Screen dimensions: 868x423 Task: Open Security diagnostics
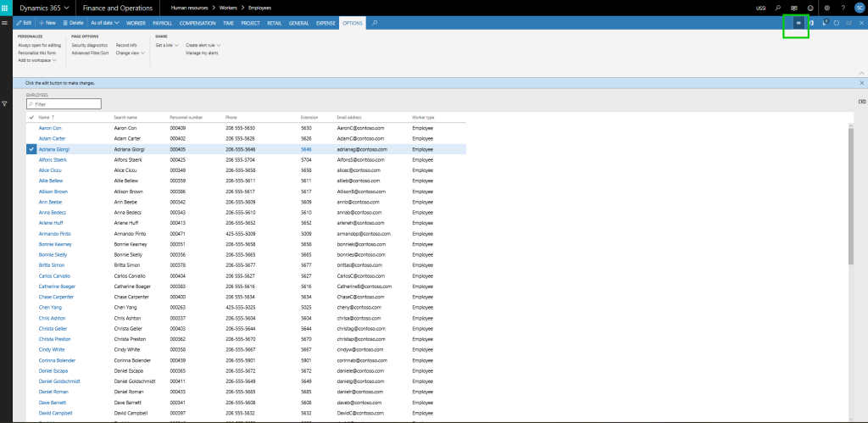[x=89, y=45]
